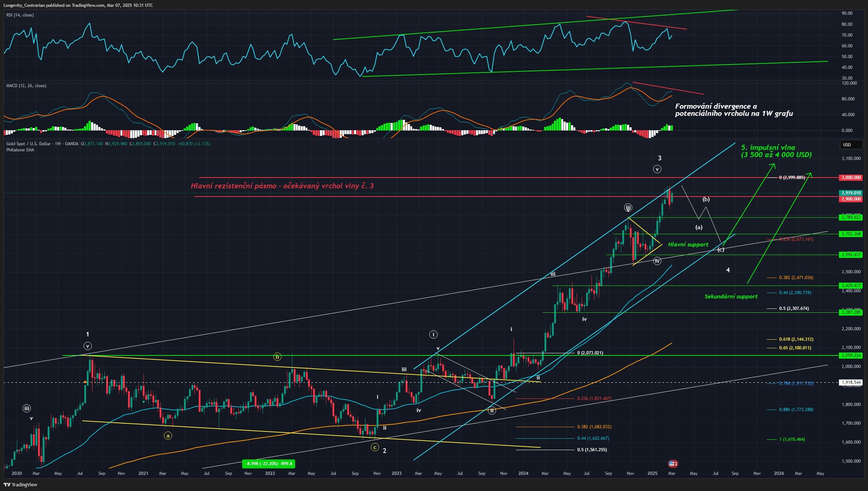Click the 2022 label on the time axis
Image resolution: width=868 pixels, height=491 pixels.
tap(270, 473)
